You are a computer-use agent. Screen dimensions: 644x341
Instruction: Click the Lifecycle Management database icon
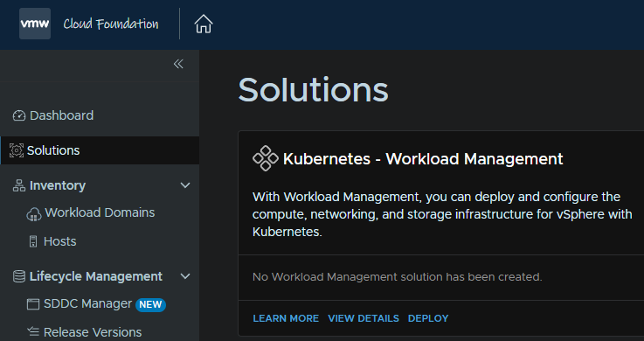19,276
